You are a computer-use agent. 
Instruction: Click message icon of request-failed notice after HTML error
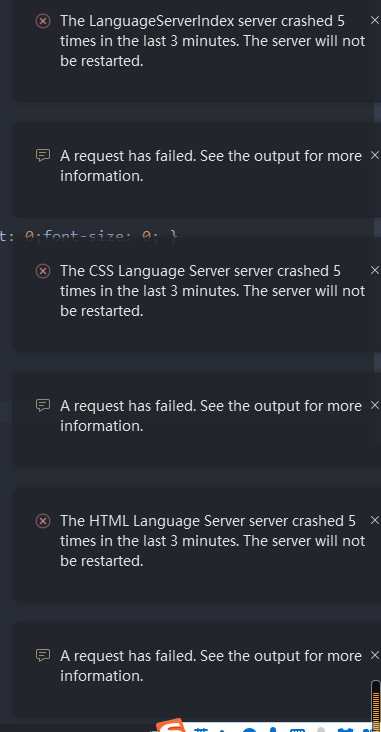point(43,655)
